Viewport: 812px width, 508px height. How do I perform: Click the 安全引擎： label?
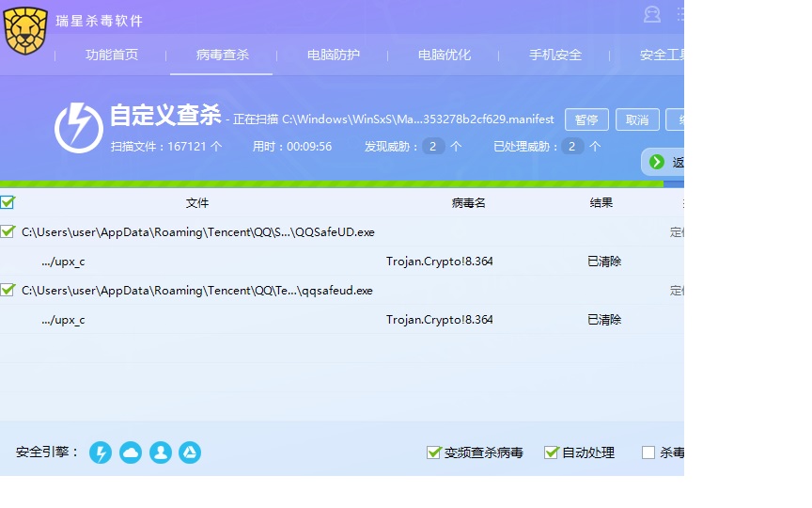click(47, 452)
